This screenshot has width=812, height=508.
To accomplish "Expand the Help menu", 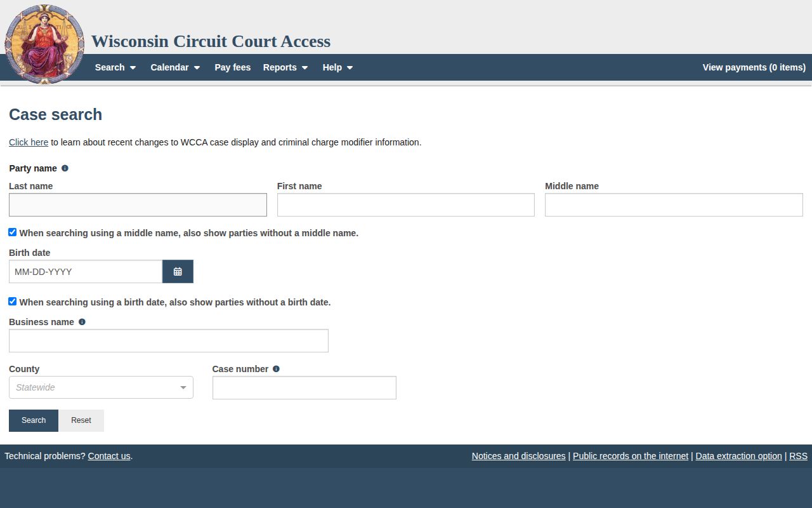I will tap(337, 67).
